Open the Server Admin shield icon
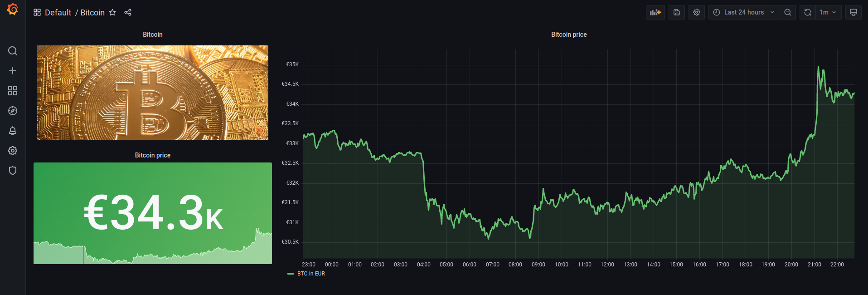 pyautogui.click(x=13, y=171)
